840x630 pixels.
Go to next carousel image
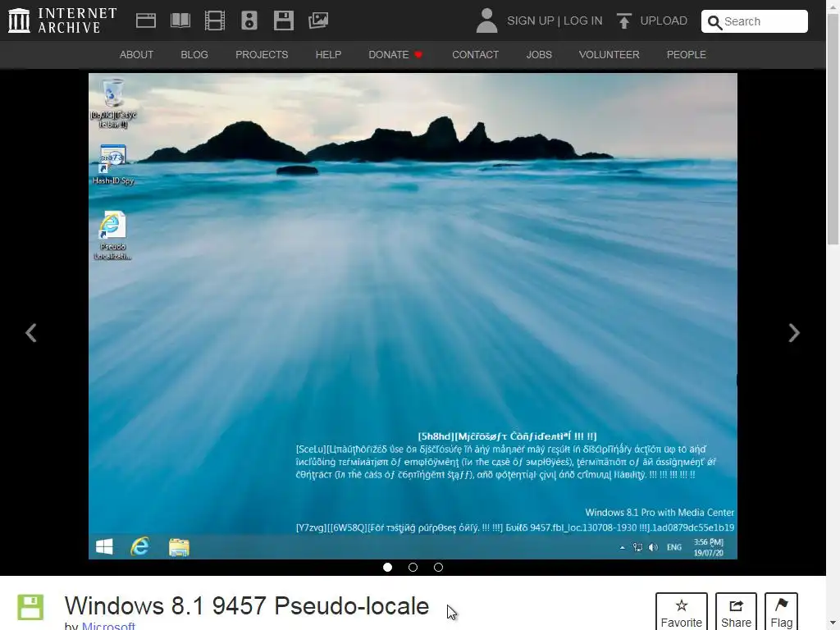(x=794, y=333)
